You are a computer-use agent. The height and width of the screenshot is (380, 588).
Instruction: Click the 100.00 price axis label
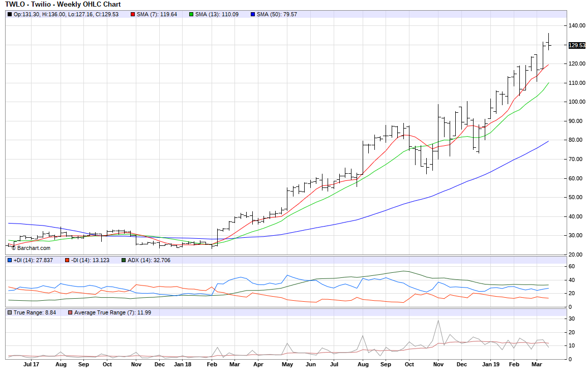point(577,102)
